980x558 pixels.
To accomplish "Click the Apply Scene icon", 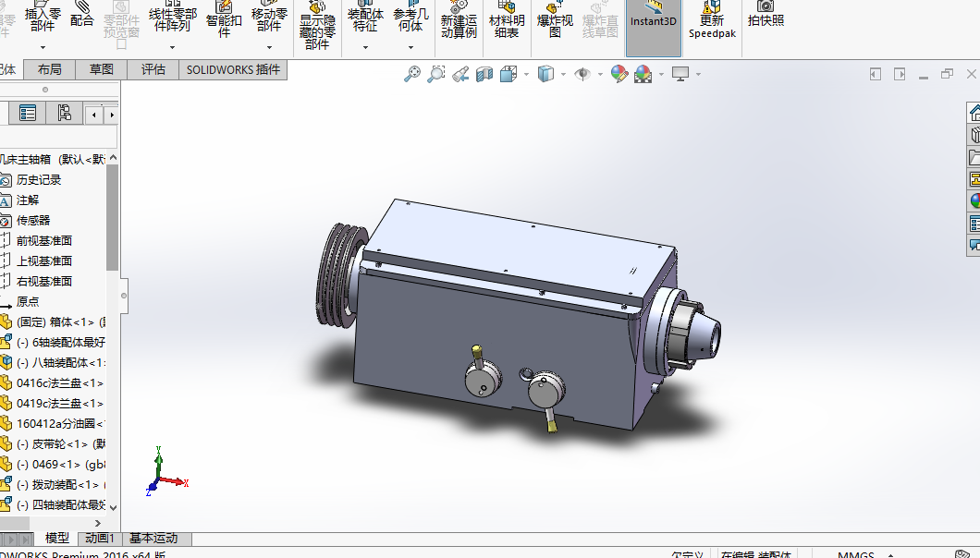I will pyautogui.click(x=643, y=74).
